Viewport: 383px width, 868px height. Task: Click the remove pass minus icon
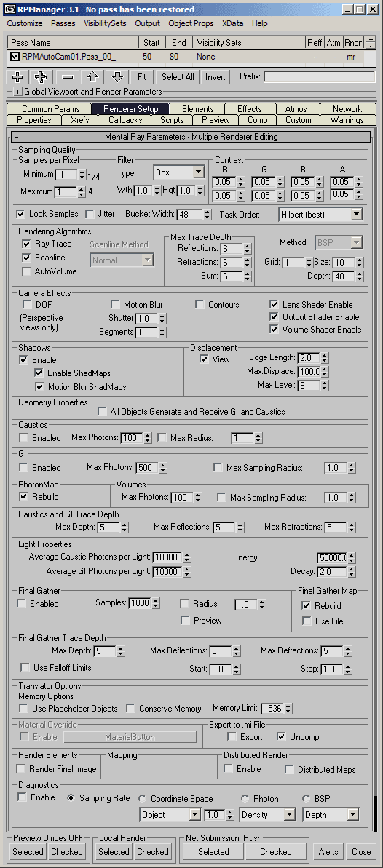[68, 77]
